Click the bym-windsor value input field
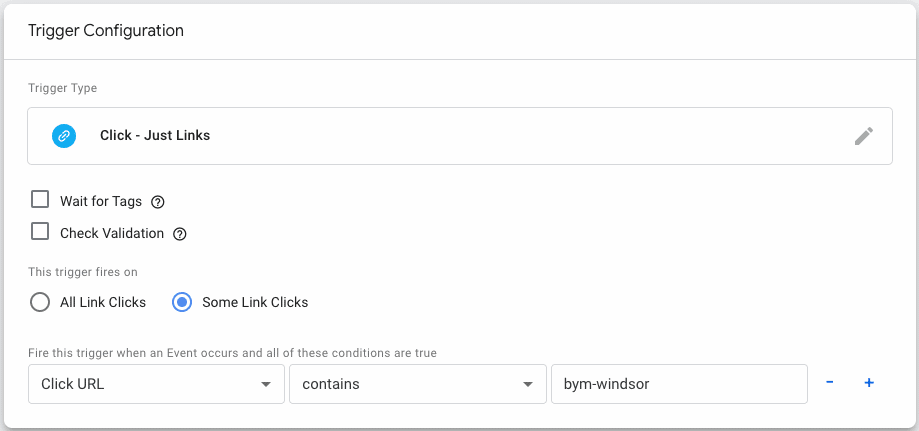 pyautogui.click(x=678, y=384)
